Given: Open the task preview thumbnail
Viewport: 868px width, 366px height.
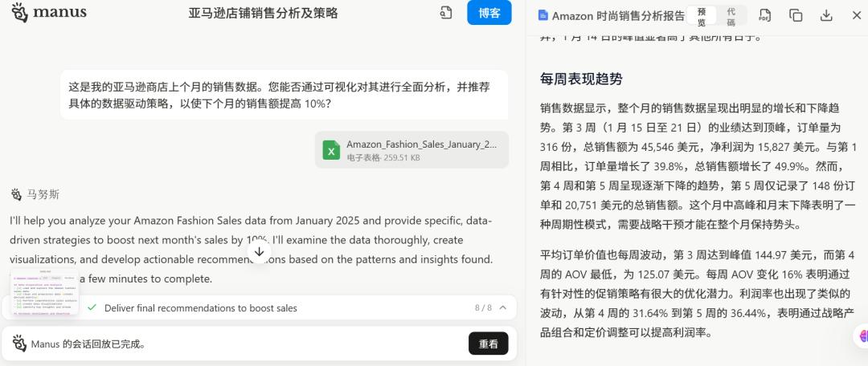Looking at the screenshot, I should (x=45, y=295).
